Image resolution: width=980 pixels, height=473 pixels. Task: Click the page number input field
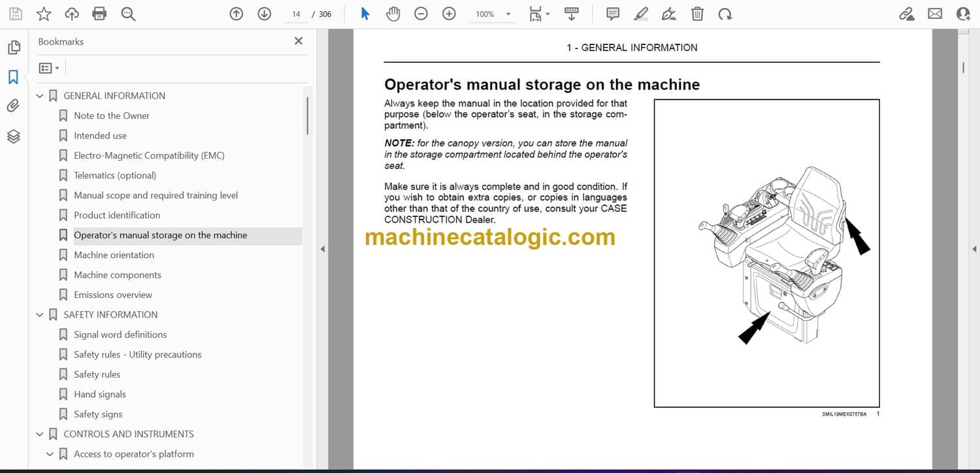(x=296, y=14)
